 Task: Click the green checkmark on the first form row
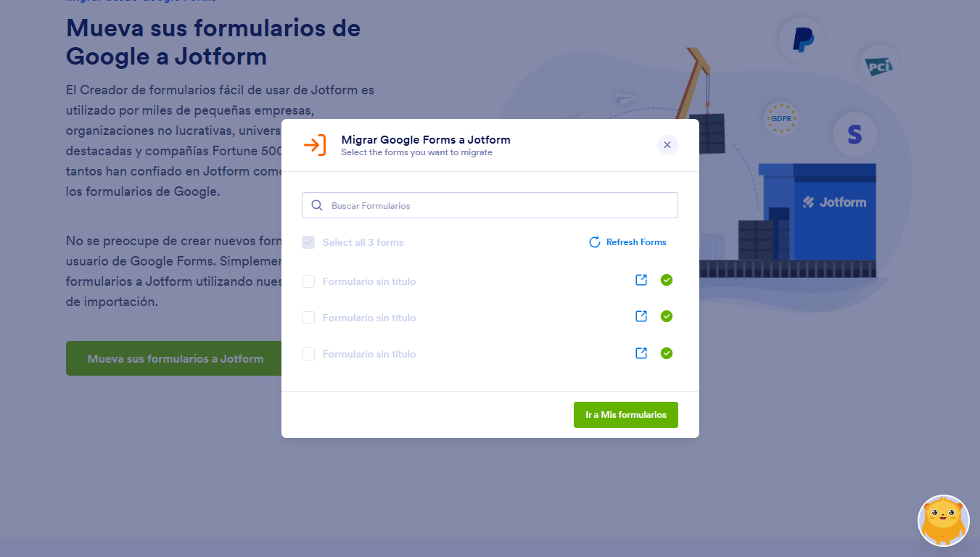click(667, 280)
